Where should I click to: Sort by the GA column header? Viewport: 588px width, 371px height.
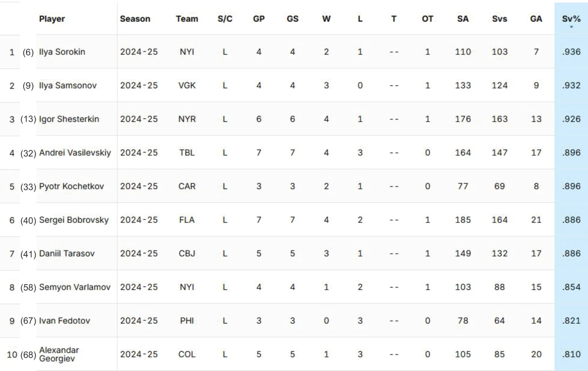(x=536, y=19)
